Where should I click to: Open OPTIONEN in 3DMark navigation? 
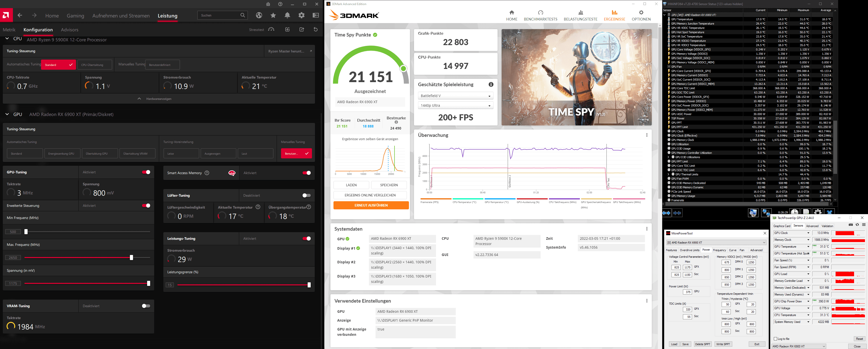[641, 15]
